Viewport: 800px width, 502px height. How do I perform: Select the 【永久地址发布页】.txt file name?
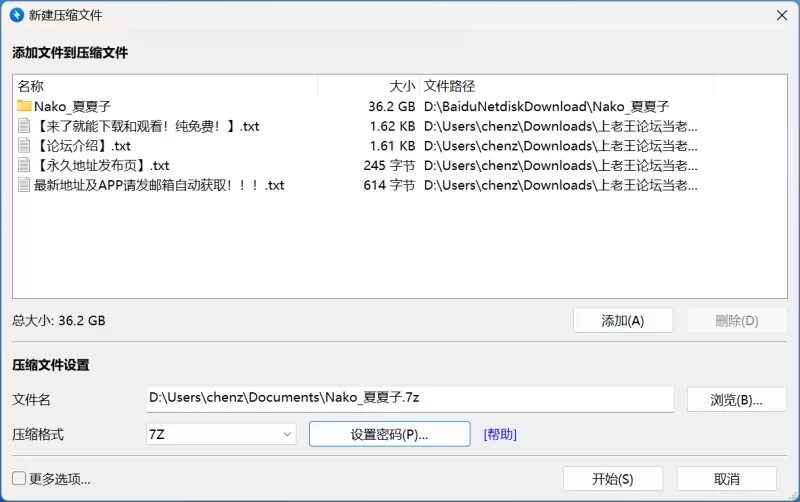[102, 165]
